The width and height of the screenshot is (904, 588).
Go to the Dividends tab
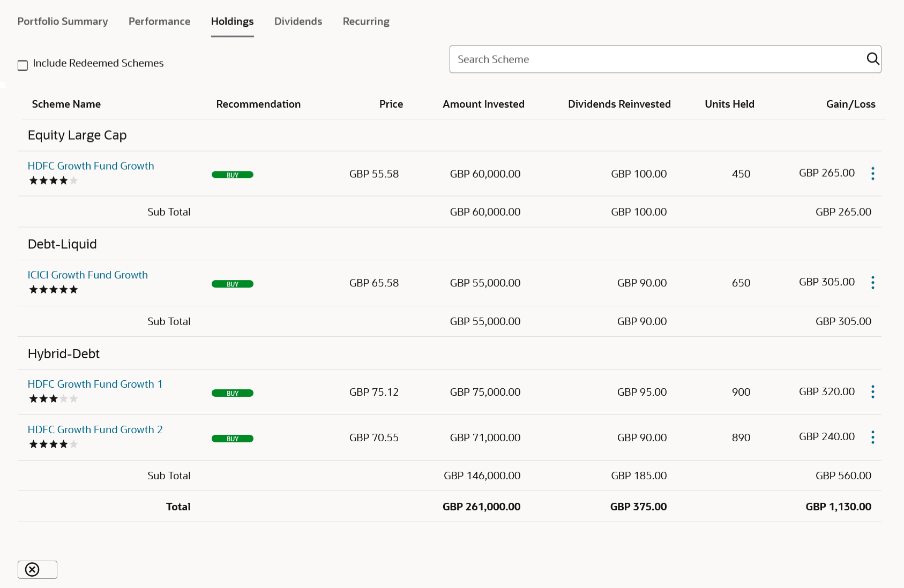298,21
